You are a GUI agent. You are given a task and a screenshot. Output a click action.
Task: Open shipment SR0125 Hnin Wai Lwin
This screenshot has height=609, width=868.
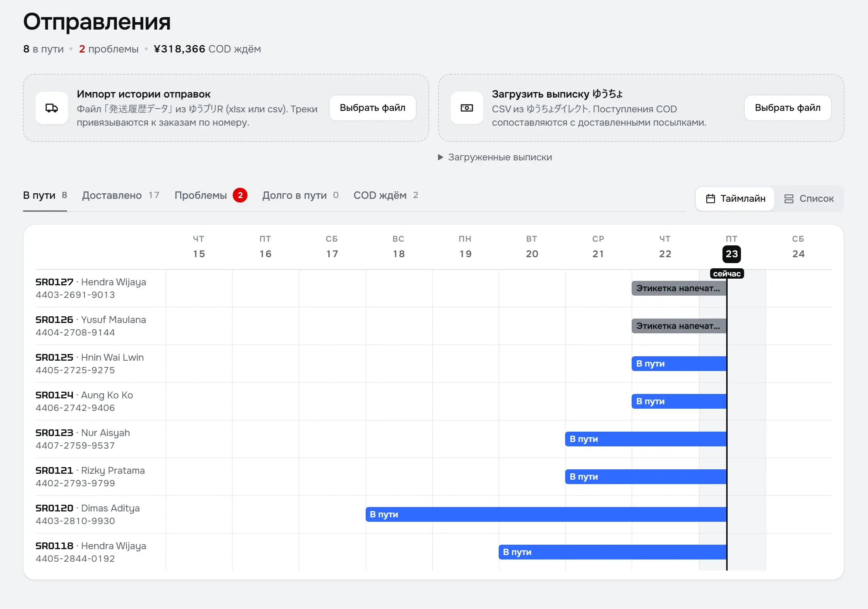click(x=90, y=357)
